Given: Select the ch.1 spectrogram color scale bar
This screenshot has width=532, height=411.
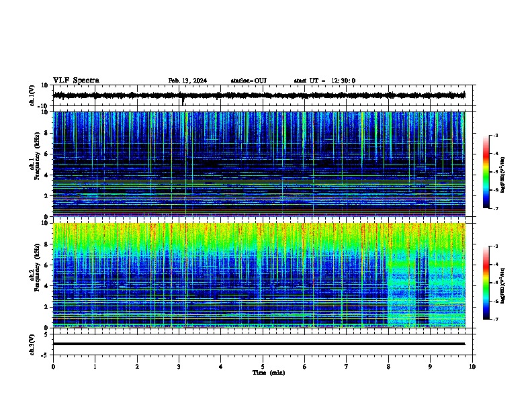Looking at the screenshot, I should point(486,172).
